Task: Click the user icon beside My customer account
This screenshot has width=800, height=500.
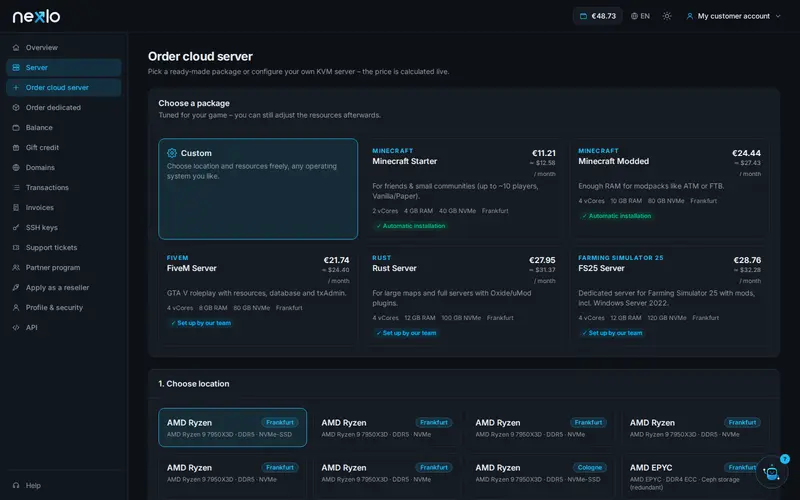Action: (x=690, y=16)
